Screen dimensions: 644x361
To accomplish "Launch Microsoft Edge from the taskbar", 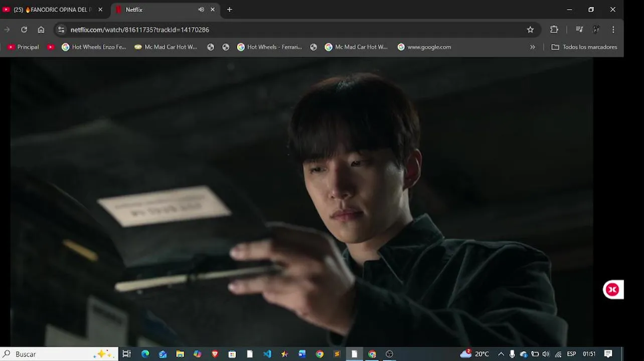I will pos(145,354).
